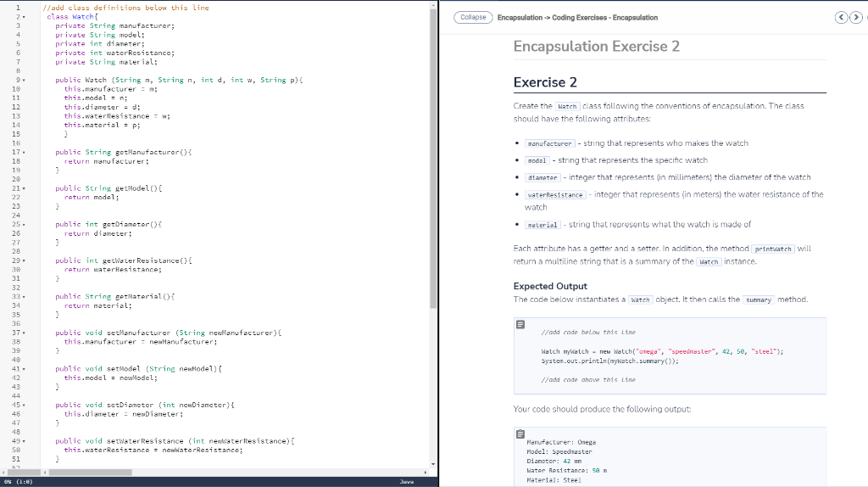The height and width of the screenshot is (487, 868).
Task: Click the 'Watch myWatch = new Watch' code line
Action: (662, 351)
